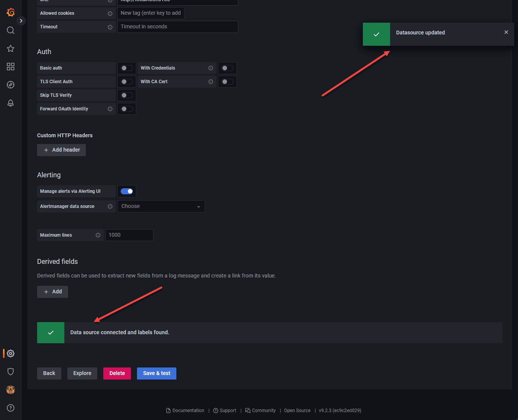Open the Grafana home logo
The image size is (518, 420).
pyautogui.click(x=11, y=12)
